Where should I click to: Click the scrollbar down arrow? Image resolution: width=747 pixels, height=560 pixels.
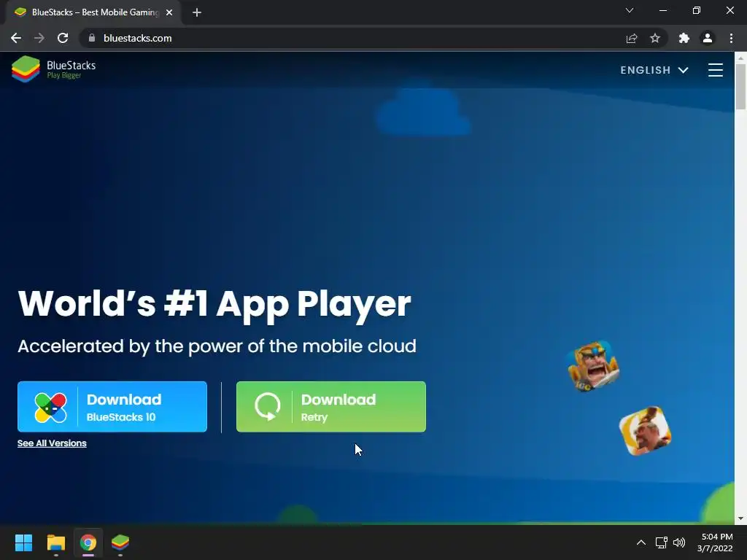pyautogui.click(x=740, y=518)
